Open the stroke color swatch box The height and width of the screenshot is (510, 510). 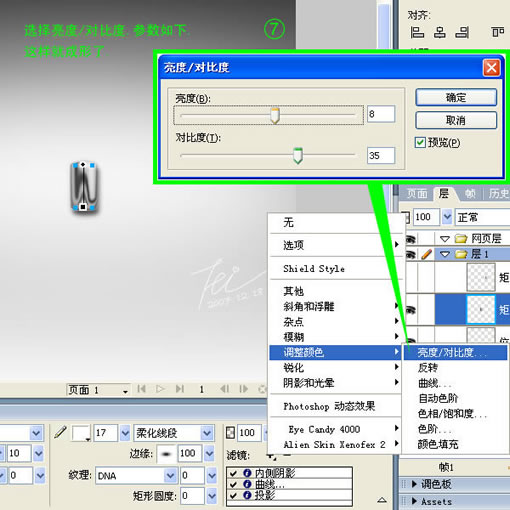(x=81, y=433)
